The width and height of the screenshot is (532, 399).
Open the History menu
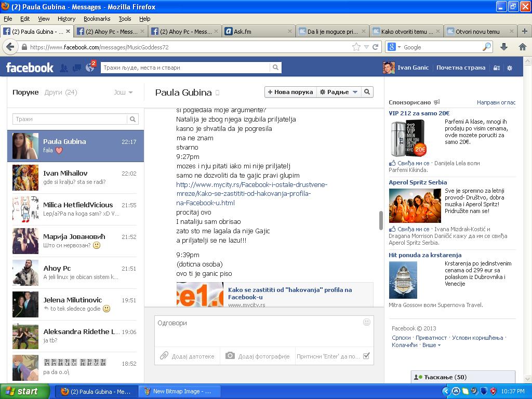[66, 19]
